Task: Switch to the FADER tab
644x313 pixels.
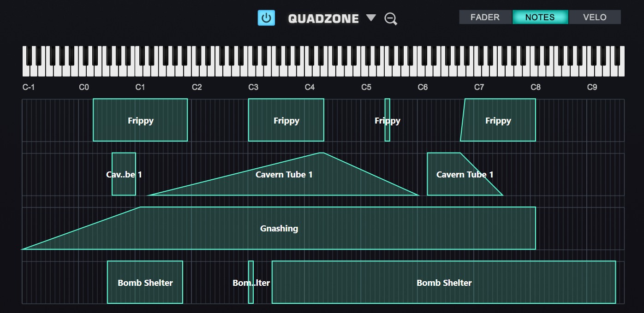Action: (485, 17)
